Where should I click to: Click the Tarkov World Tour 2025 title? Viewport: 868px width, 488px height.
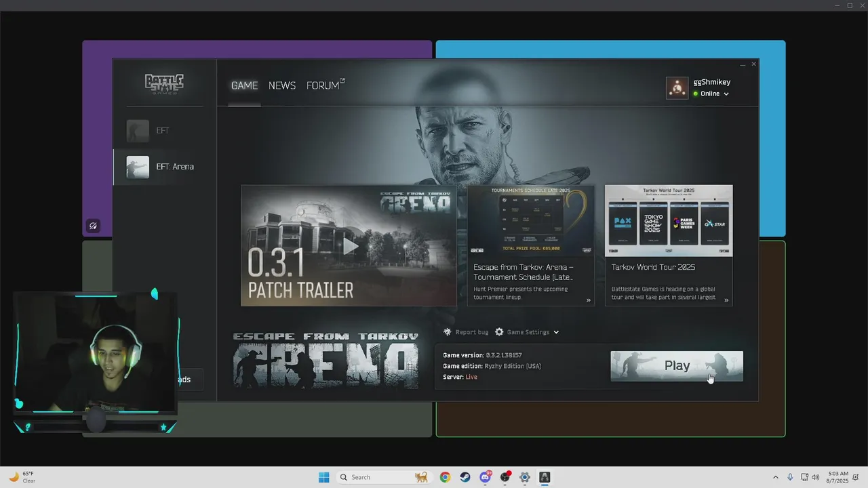coord(653,267)
